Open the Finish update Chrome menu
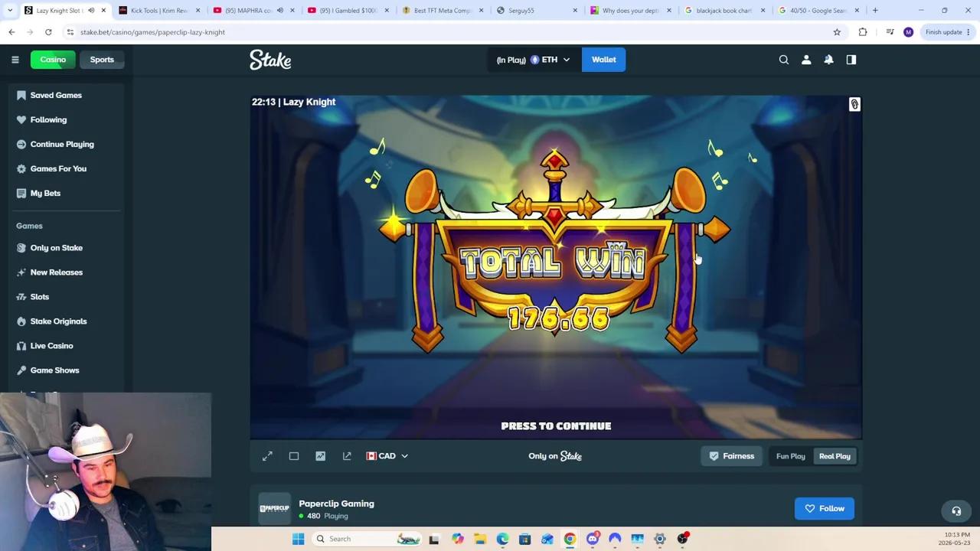980x551 pixels. 947,32
